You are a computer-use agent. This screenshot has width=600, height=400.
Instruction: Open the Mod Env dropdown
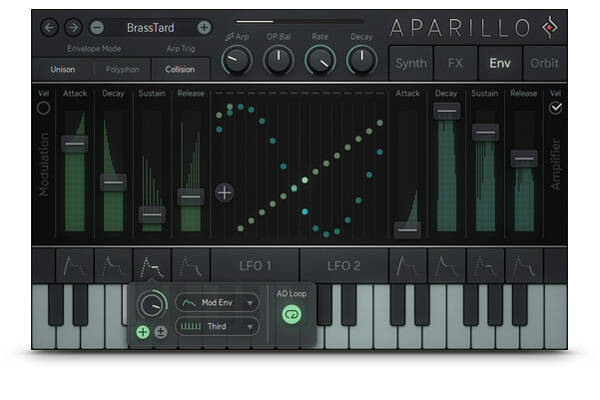(x=217, y=303)
